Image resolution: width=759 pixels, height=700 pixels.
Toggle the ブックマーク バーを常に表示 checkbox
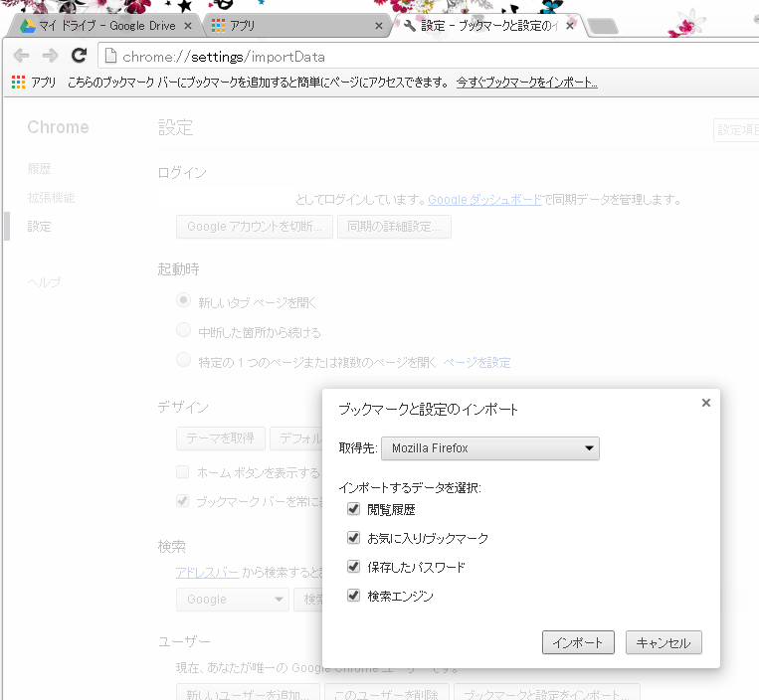pyautogui.click(x=182, y=501)
